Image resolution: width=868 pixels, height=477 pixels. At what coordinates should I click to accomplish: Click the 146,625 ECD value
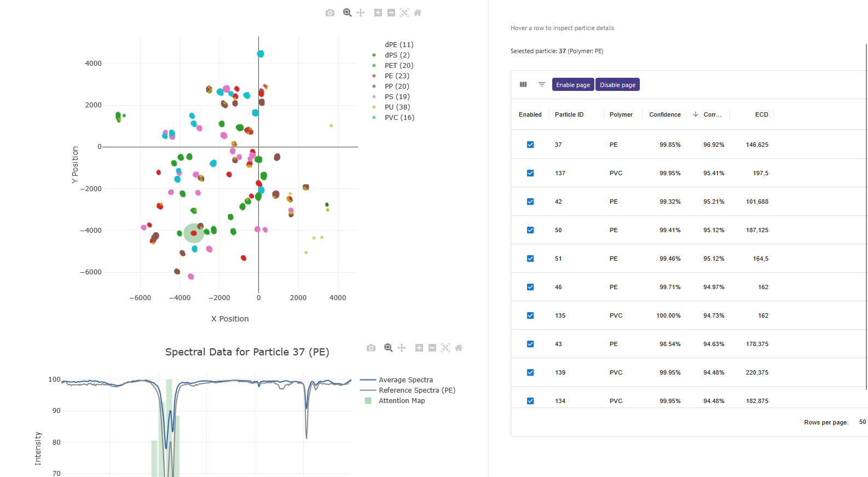point(757,145)
